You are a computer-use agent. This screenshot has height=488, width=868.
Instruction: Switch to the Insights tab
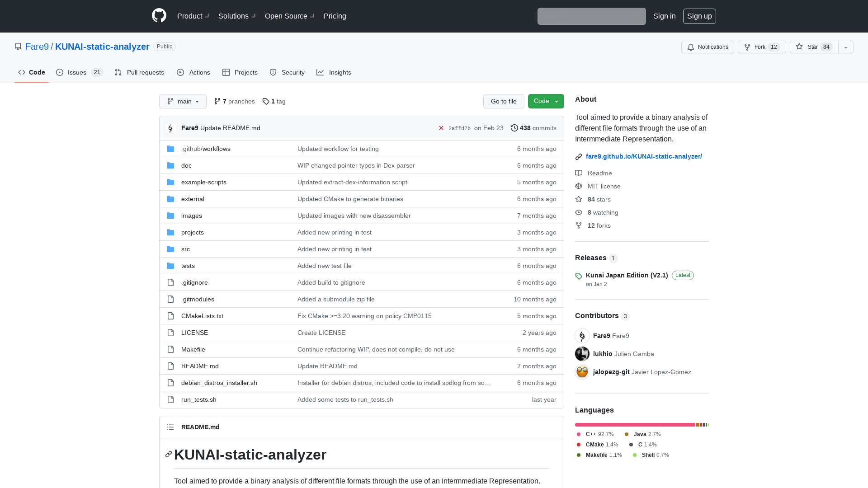(x=334, y=72)
